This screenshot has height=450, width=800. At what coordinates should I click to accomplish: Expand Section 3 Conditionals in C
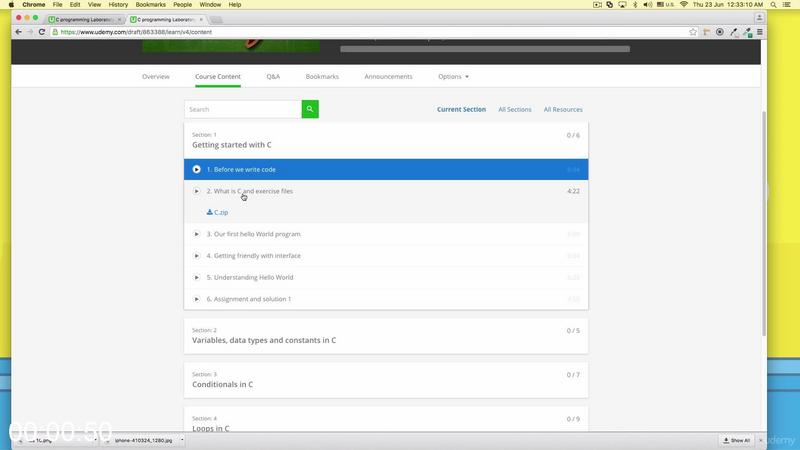point(386,380)
